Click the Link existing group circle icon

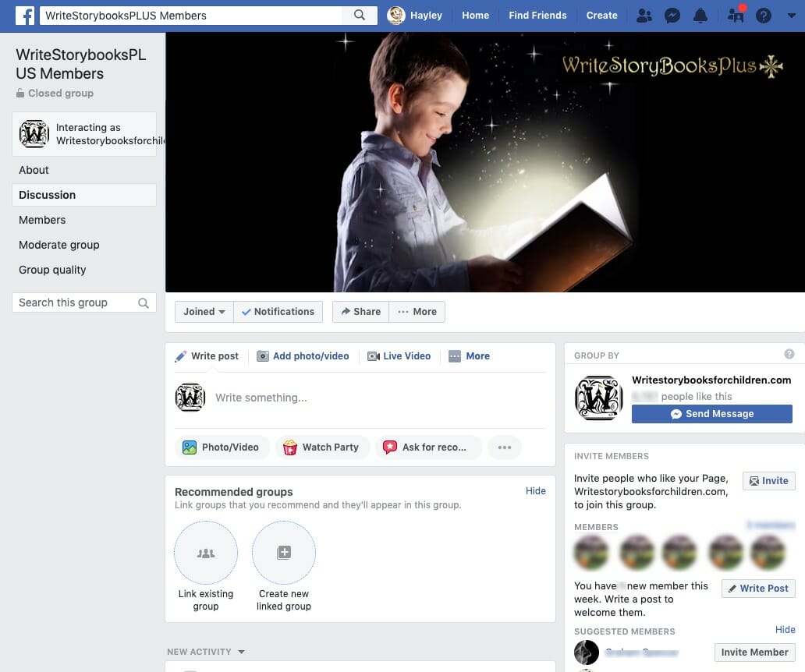point(206,553)
